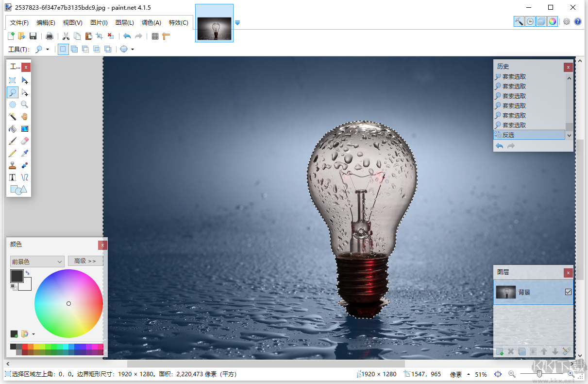Click the Undo arrow in the History panel
This screenshot has width=588, height=384.
point(499,145)
